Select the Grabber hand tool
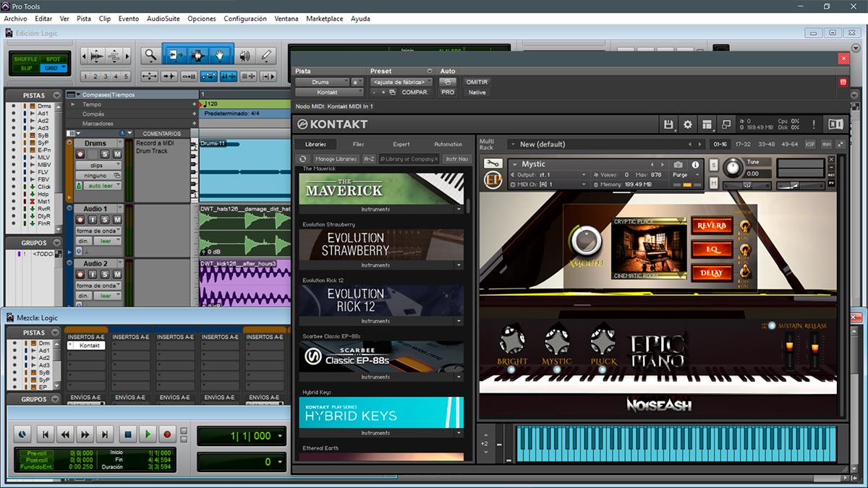The width and height of the screenshot is (868, 488). pyautogui.click(x=220, y=55)
